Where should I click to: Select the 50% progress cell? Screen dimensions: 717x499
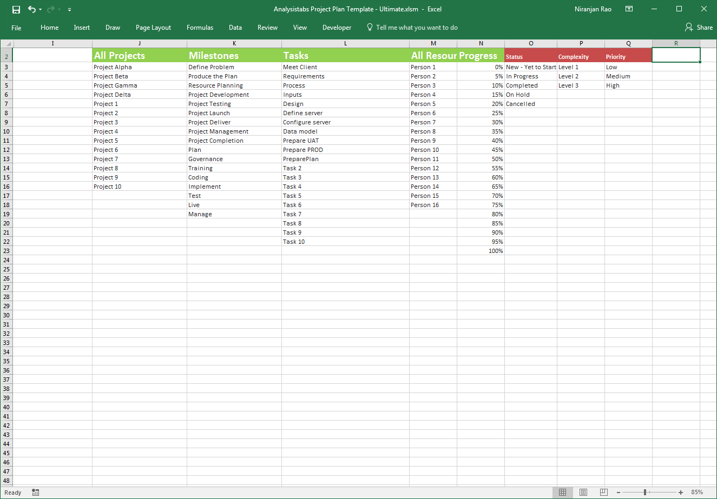[481, 159]
